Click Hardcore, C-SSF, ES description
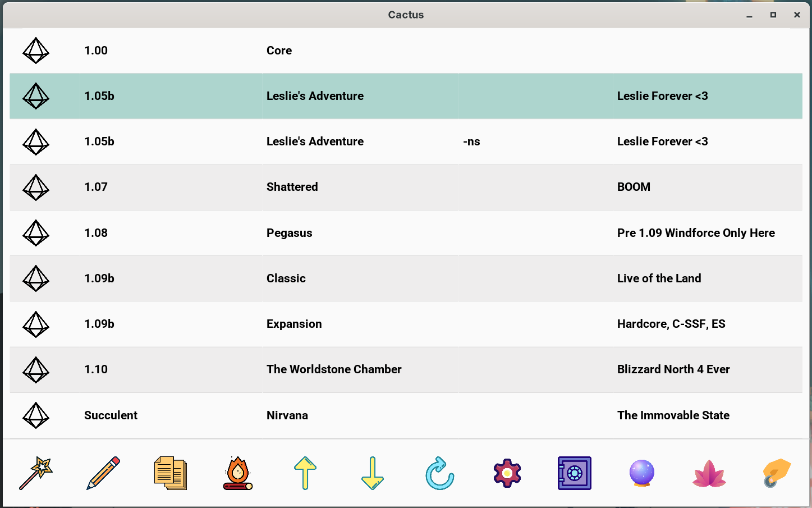Image resolution: width=812 pixels, height=508 pixels. [671, 324]
